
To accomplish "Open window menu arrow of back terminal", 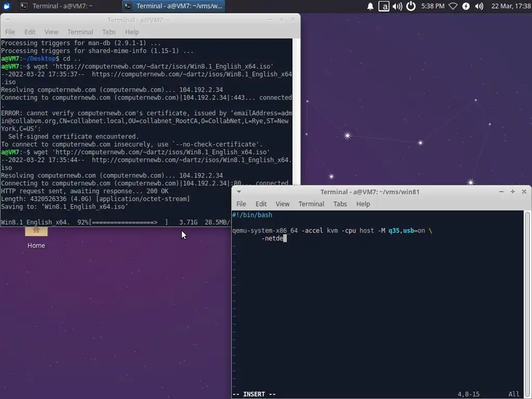I will pyautogui.click(x=8, y=20).
